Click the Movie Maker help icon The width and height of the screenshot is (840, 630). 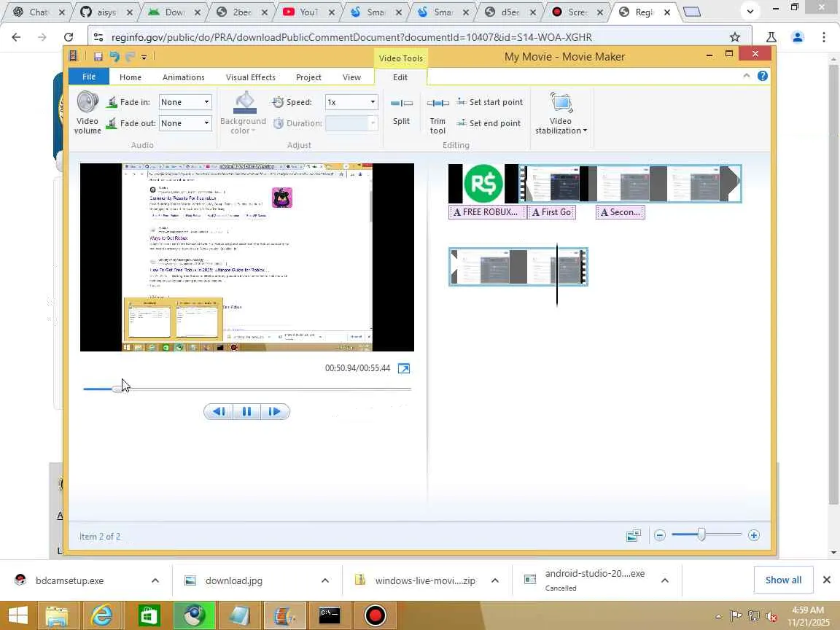pyautogui.click(x=762, y=76)
